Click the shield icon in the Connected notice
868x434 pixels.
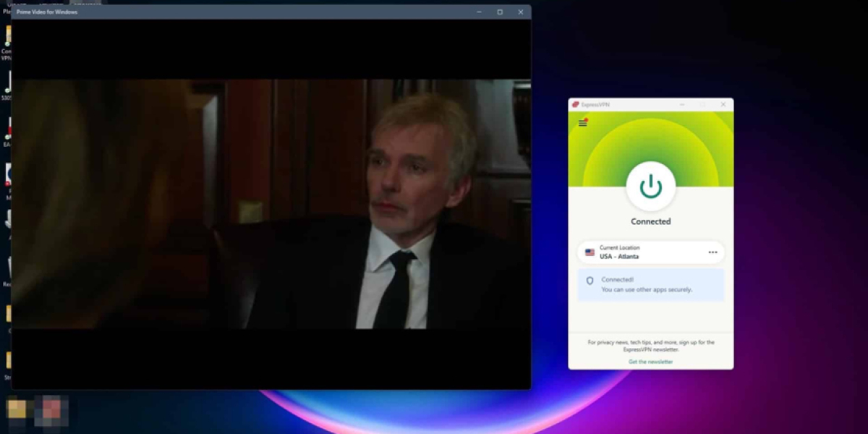[x=590, y=281]
